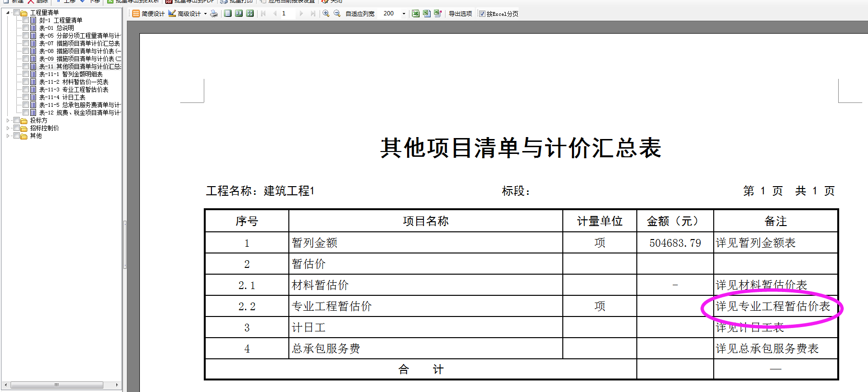
Task: Check the 表-11-4 计日工表 checkbox
Action: 25,97
